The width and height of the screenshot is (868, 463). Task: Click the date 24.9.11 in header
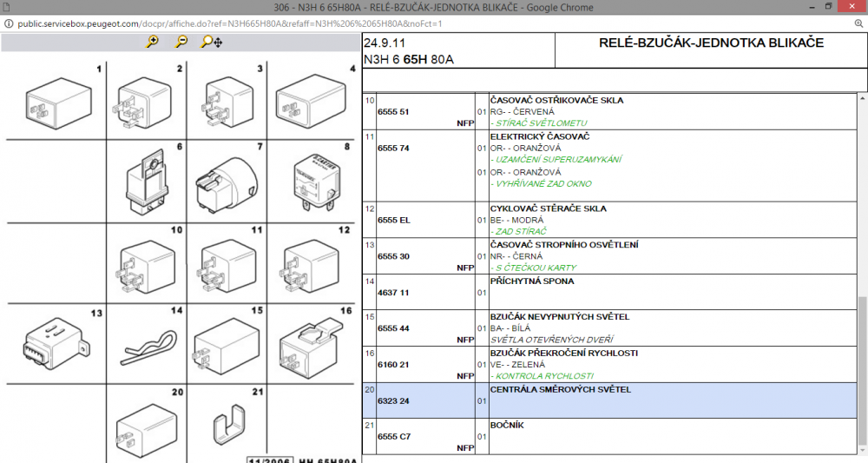[x=385, y=43]
